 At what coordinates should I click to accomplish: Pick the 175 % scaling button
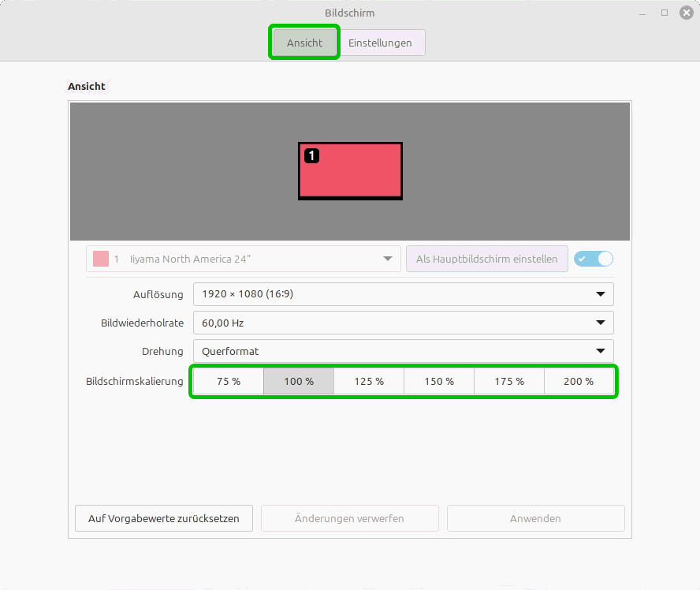509,381
